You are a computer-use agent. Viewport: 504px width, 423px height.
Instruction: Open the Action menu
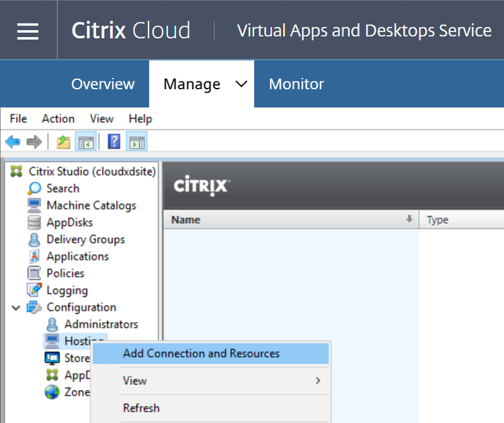click(x=58, y=119)
